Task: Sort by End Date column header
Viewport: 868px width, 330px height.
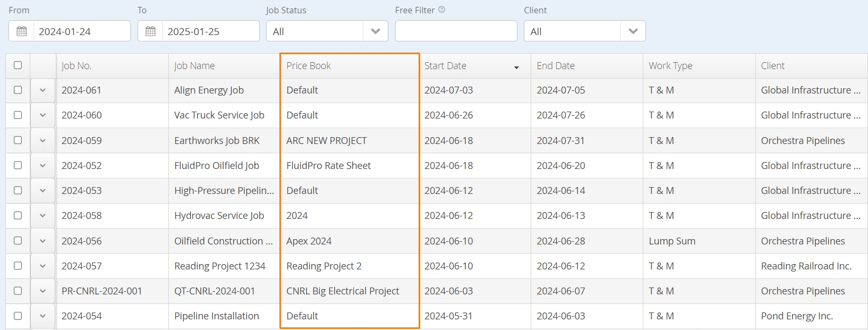Action: [586, 66]
